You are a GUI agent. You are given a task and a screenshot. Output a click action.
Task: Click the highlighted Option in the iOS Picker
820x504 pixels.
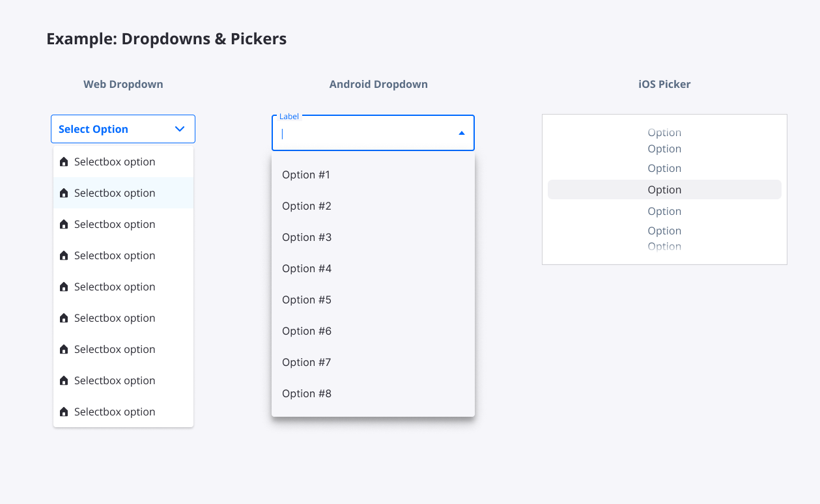[x=664, y=189]
